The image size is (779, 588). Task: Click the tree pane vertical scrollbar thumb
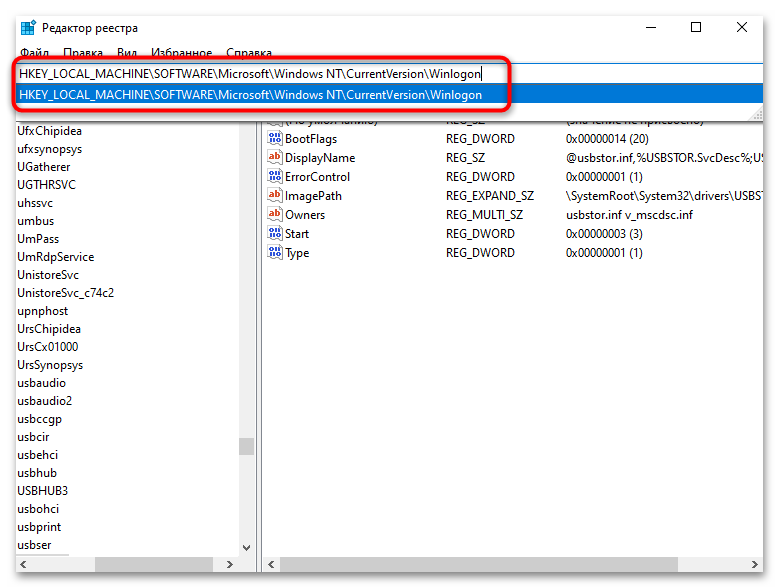246,446
